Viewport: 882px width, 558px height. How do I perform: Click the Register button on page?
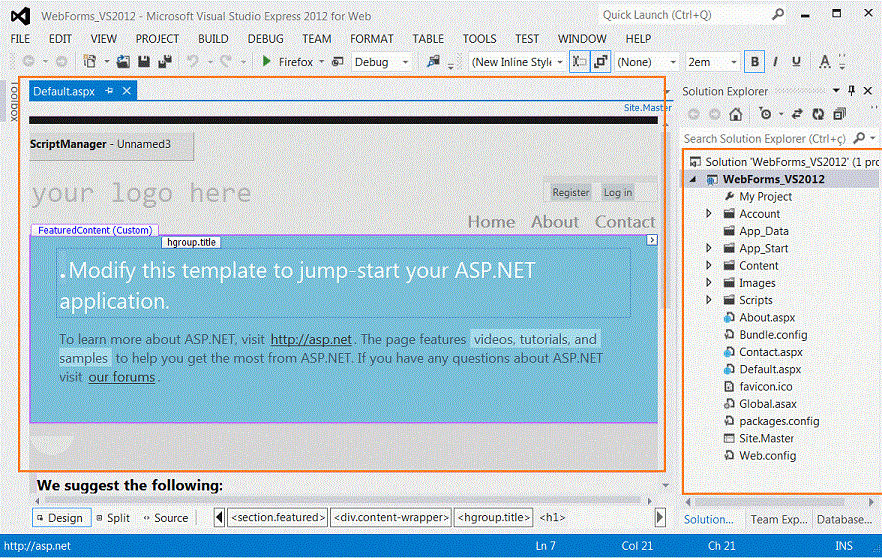point(570,192)
